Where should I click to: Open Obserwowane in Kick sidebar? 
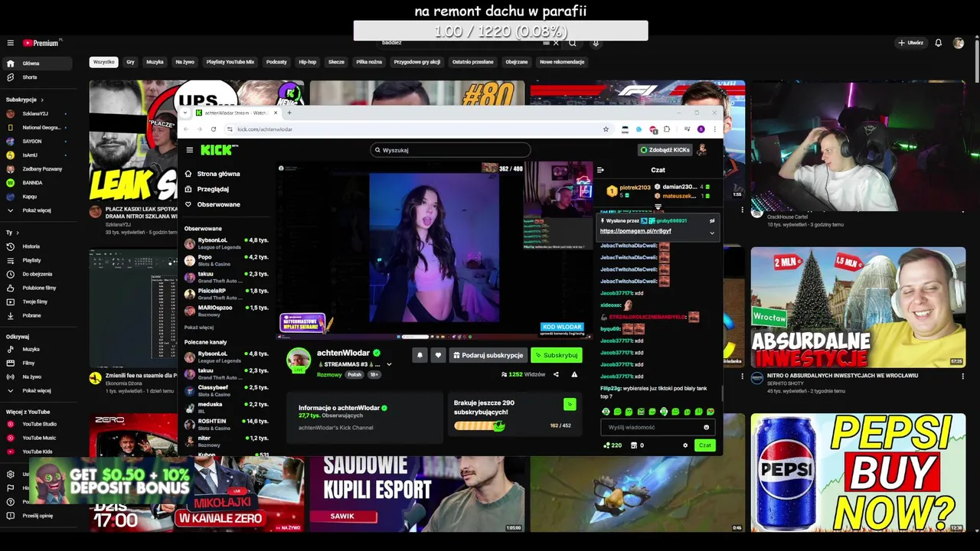(x=212, y=204)
